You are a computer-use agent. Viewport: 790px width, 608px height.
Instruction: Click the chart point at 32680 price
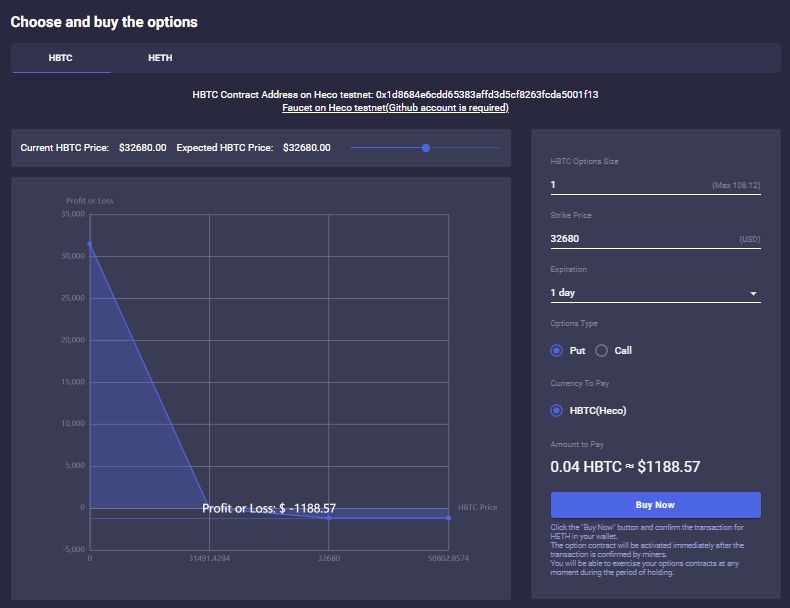coord(329,518)
